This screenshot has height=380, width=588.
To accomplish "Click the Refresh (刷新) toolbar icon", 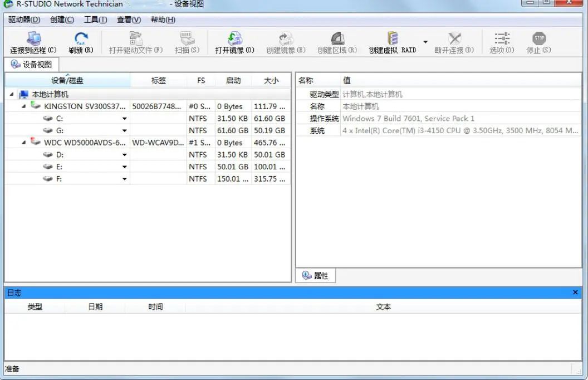I will [81, 38].
